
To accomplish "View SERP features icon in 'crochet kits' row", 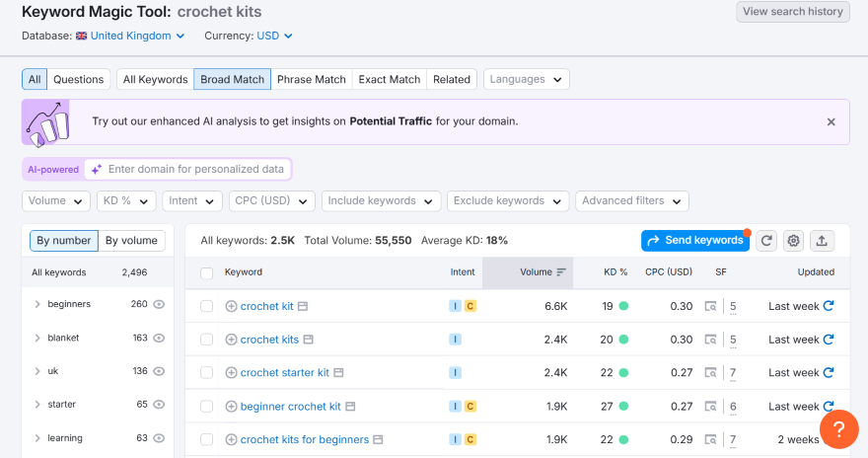I will pos(711,340).
